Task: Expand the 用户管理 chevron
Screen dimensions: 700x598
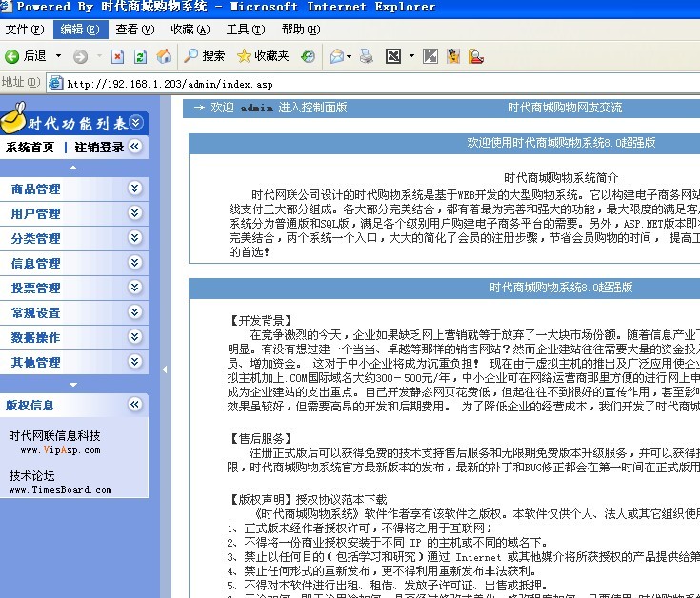Action: [135, 212]
